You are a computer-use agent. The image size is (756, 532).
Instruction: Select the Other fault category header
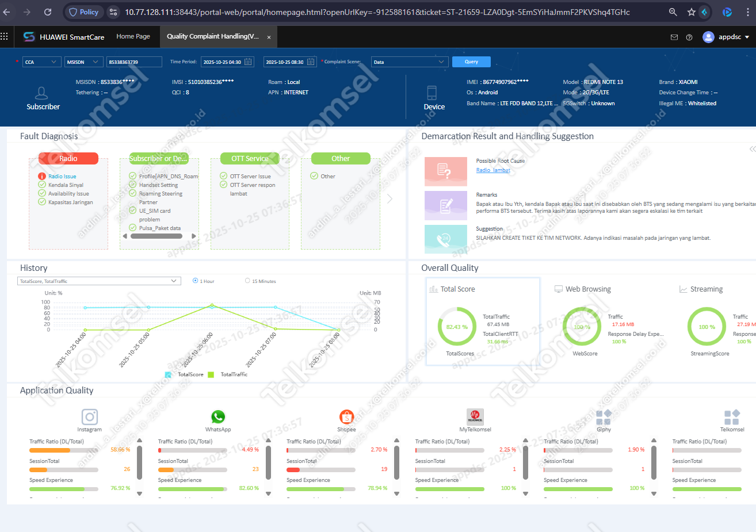(340, 158)
